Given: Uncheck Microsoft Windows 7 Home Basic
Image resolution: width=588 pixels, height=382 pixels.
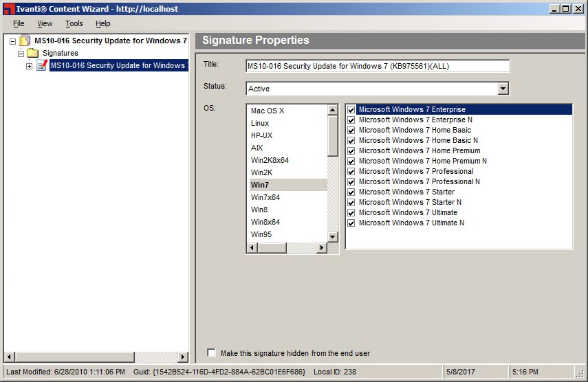Looking at the screenshot, I should pos(351,131).
